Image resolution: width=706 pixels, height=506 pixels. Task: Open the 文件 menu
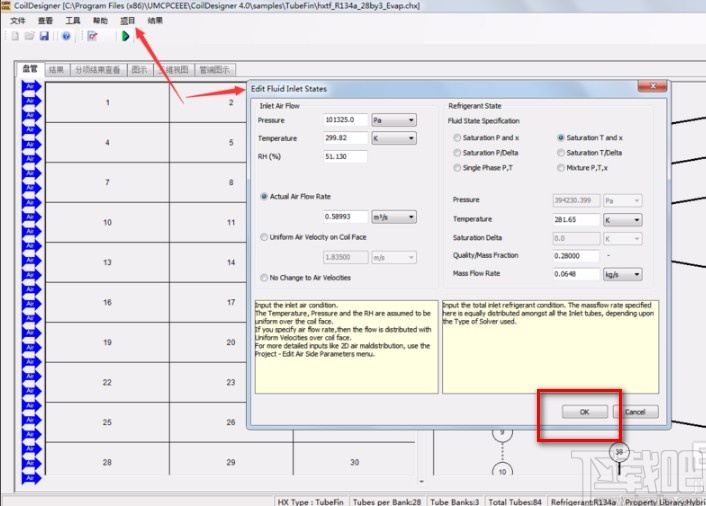click(18, 20)
